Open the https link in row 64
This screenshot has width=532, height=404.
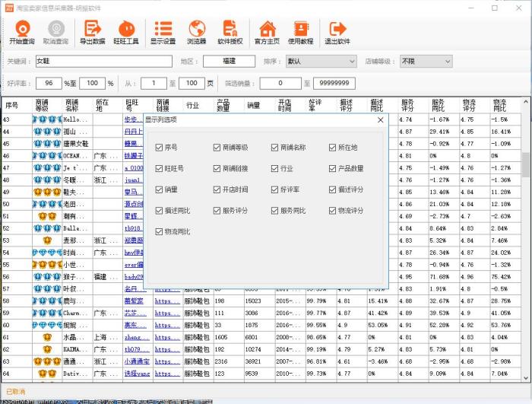(x=167, y=374)
